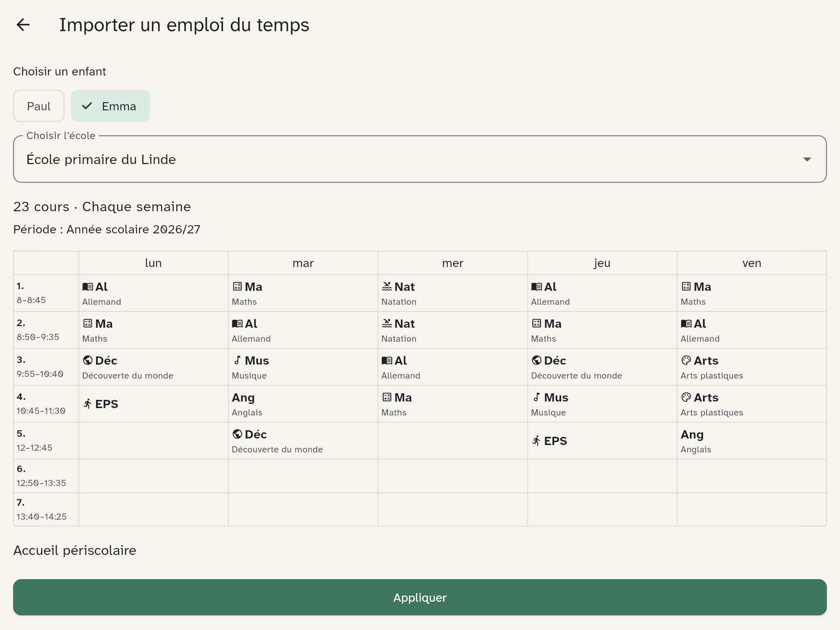Click the school dropdown arrow
The image size is (840, 630).
pyautogui.click(x=807, y=159)
